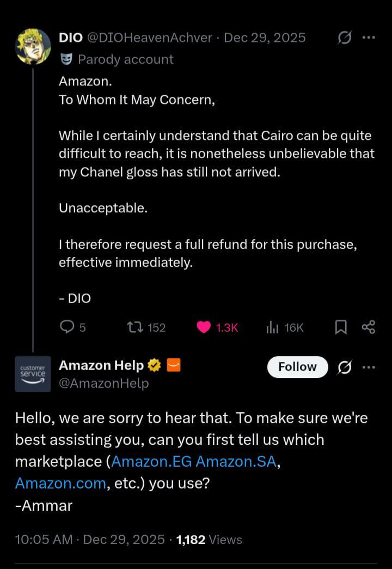Open more options on DIO's tweet

(x=369, y=38)
